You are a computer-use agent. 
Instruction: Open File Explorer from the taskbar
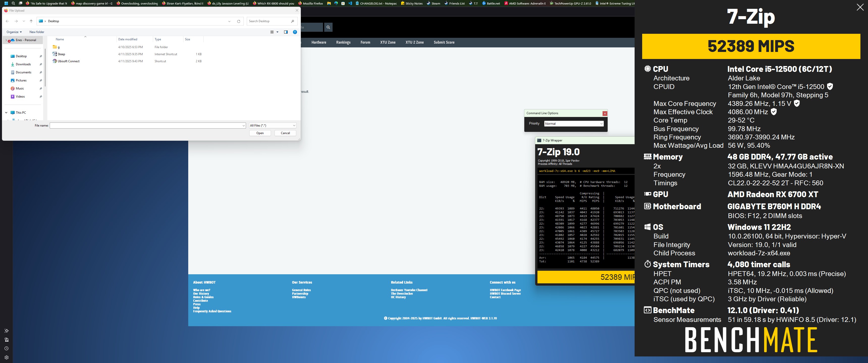329,3
